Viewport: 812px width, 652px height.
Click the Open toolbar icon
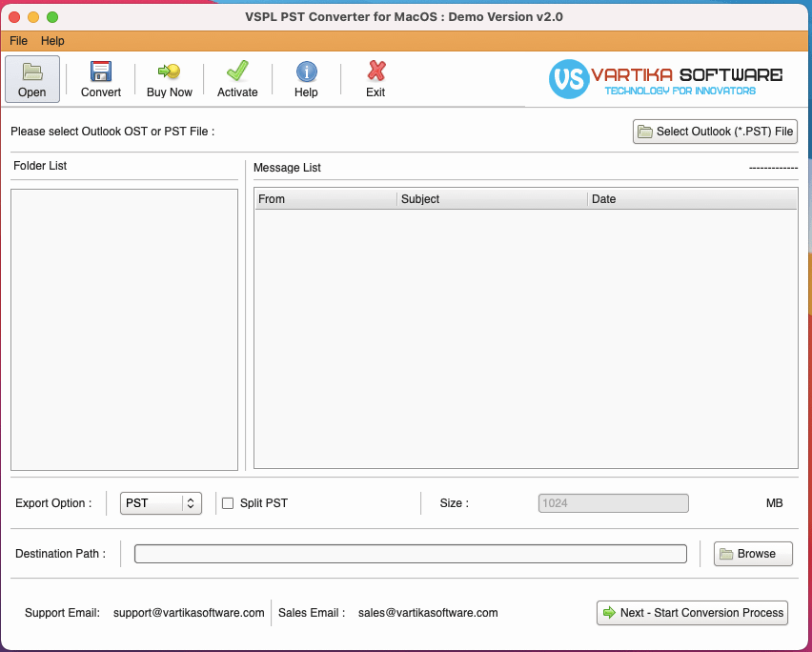click(32, 79)
